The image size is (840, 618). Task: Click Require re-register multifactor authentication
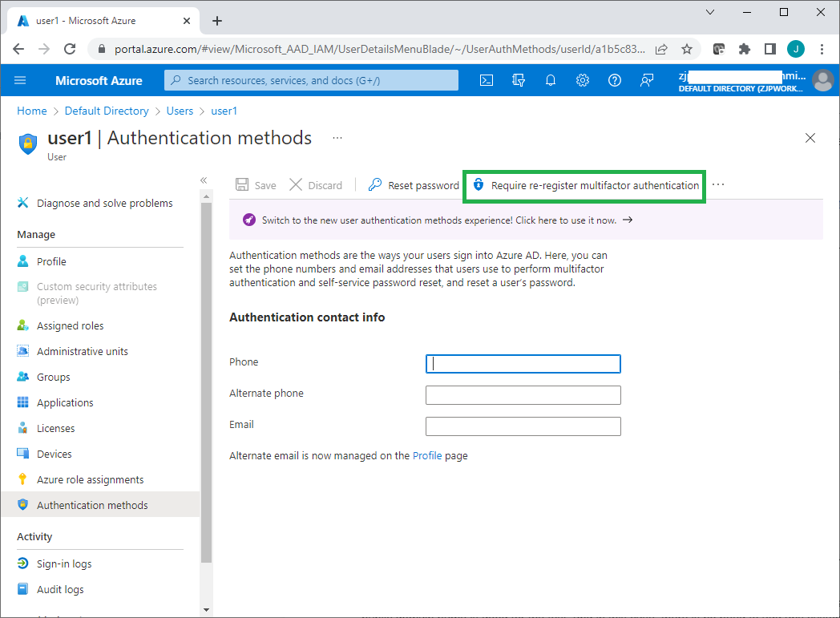pyautogui.click(x=586, y=185)
